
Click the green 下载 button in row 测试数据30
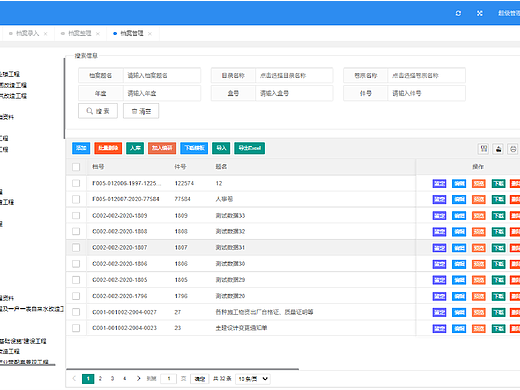498,264
